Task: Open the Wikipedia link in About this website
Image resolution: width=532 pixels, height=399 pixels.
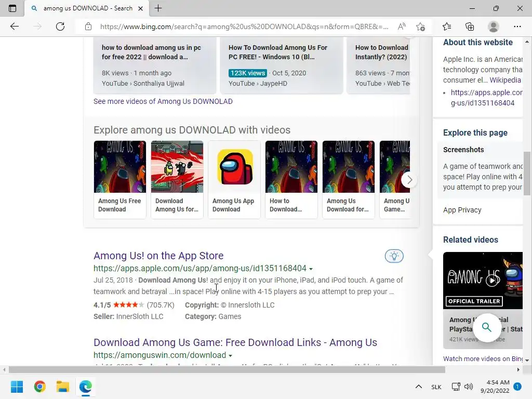Action: click(505, 80)
